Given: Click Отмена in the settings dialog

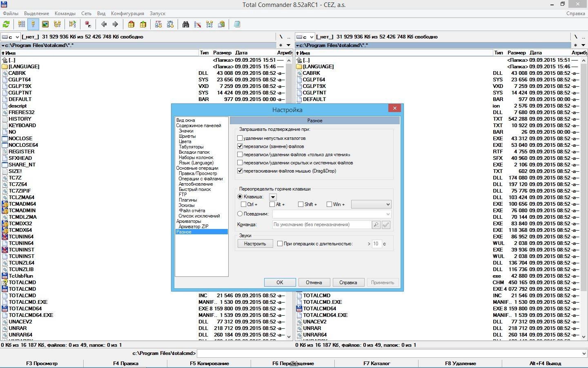Looking at the screenshot, I should (314, 283).
